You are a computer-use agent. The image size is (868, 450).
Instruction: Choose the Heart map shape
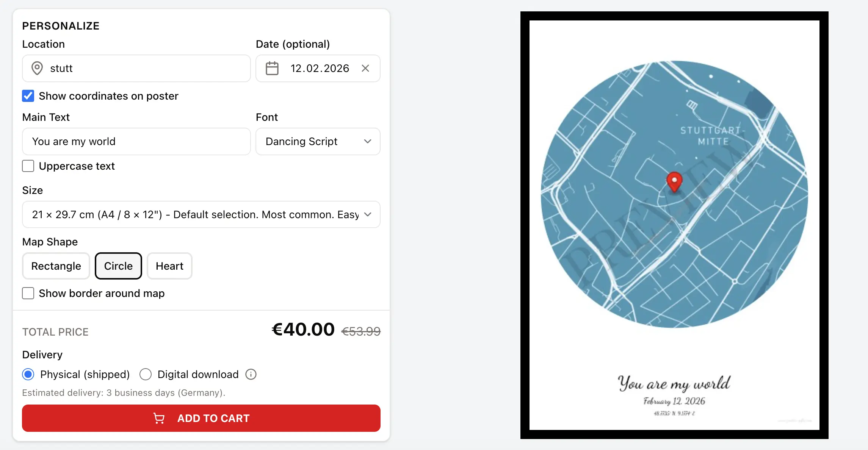[169, 266]
